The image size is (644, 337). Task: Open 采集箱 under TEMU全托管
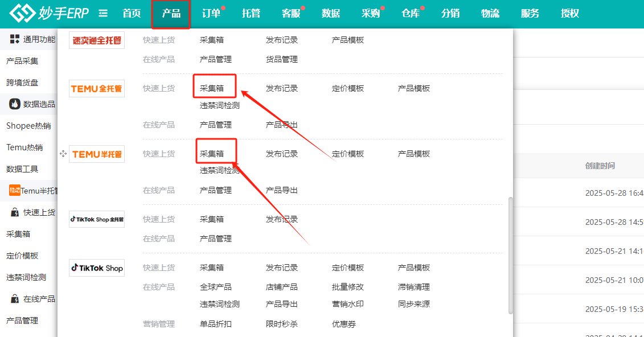point(212,88)
